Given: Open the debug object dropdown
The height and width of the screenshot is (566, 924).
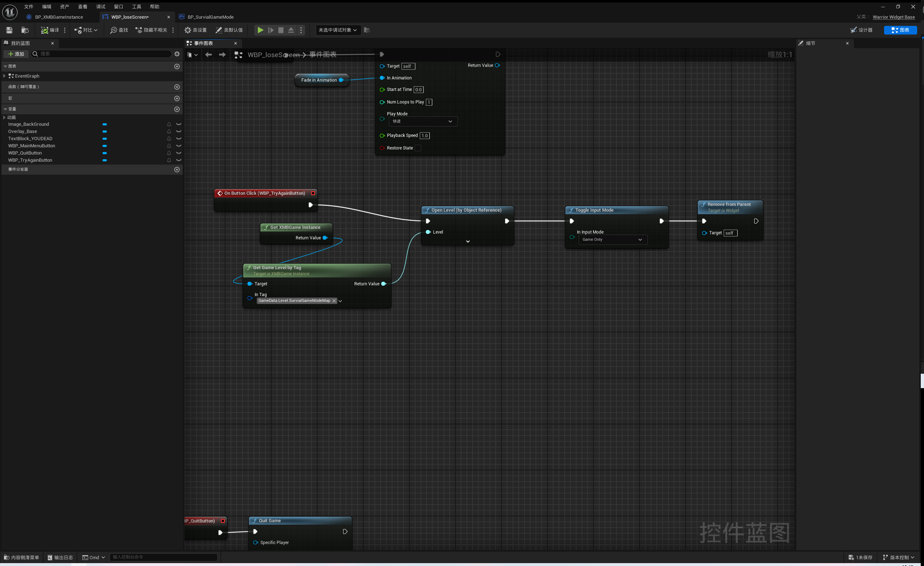Looking at the screenshot, I should point(338,30).
